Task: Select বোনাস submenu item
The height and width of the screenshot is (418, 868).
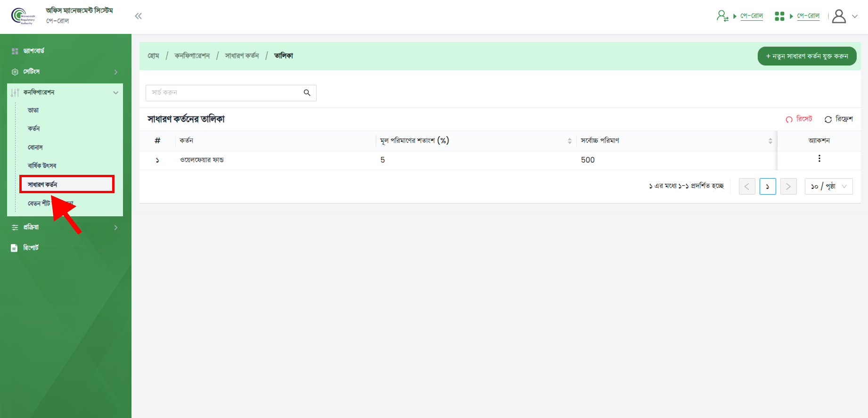Action: (x=35, y=148)
